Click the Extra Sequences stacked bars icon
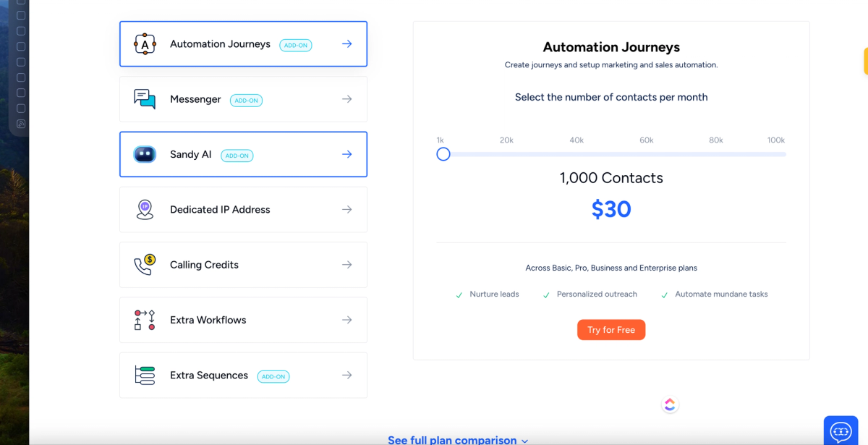 145,375
